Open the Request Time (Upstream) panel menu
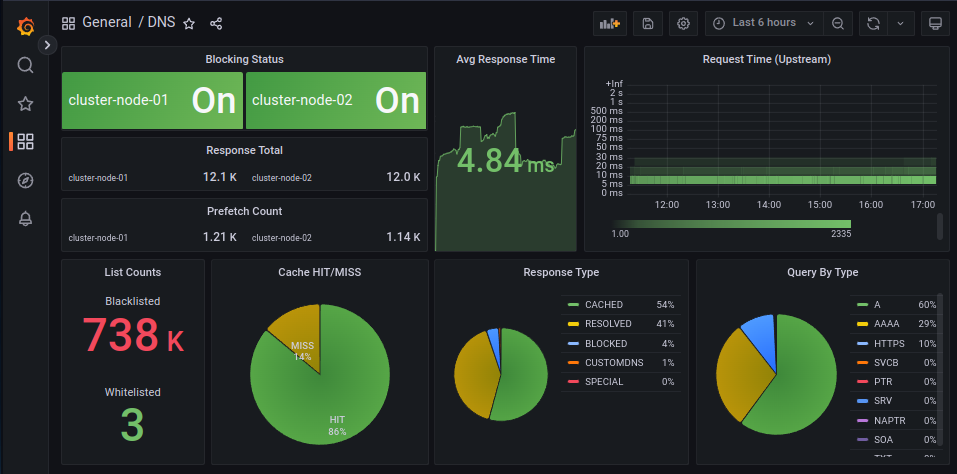The image size is (957, 474). [767, 59]
